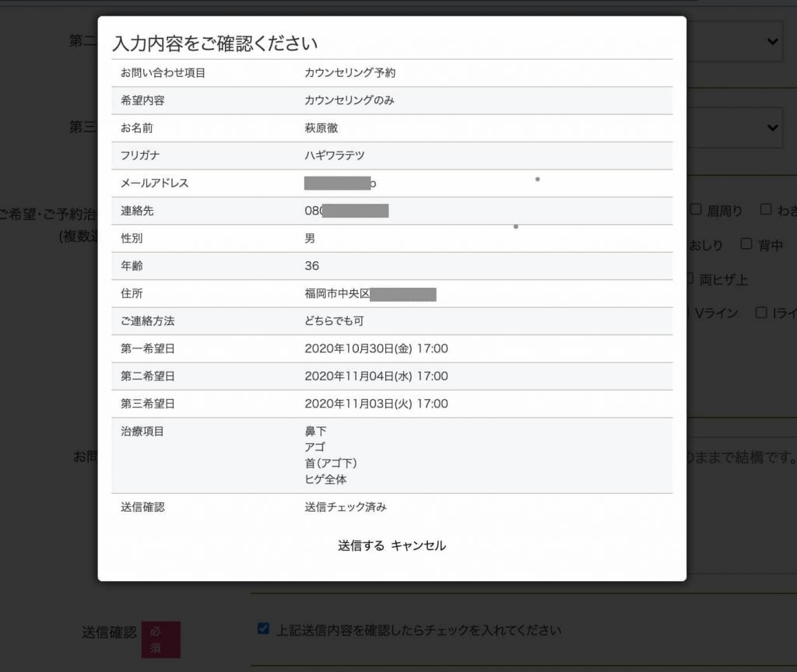Click the 送信する button
Viewport: 797px width, 672px height.
[x=361, y=546]
